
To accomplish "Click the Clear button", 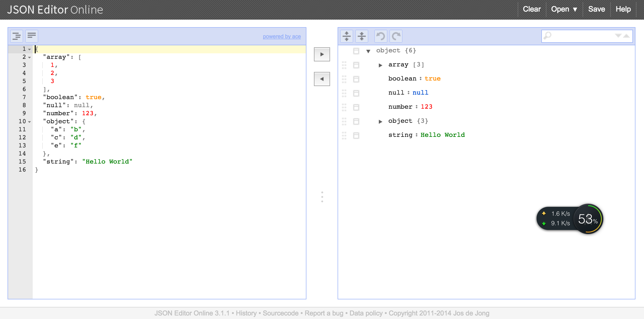I will pyautogui.click(x=532, y=9).
